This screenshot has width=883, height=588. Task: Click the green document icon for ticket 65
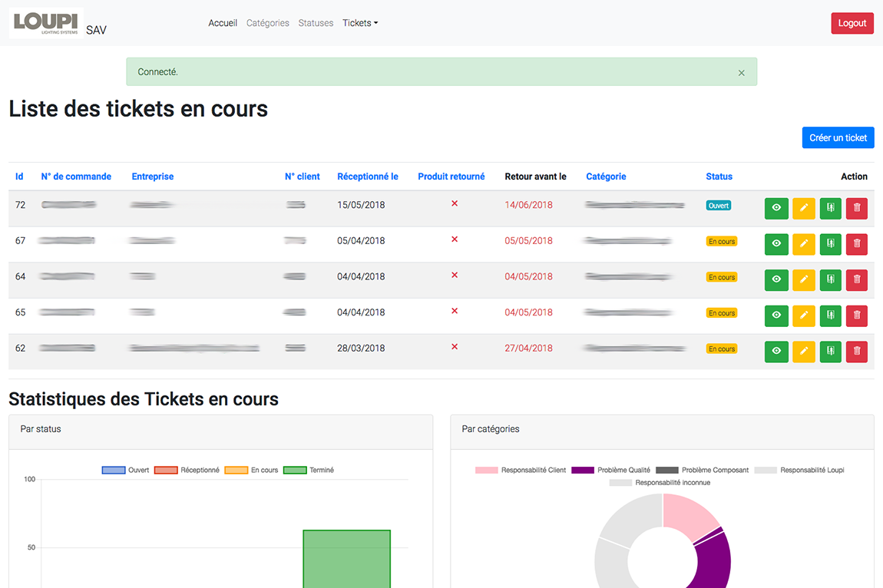pyautogui.click(x=830, y=315)
